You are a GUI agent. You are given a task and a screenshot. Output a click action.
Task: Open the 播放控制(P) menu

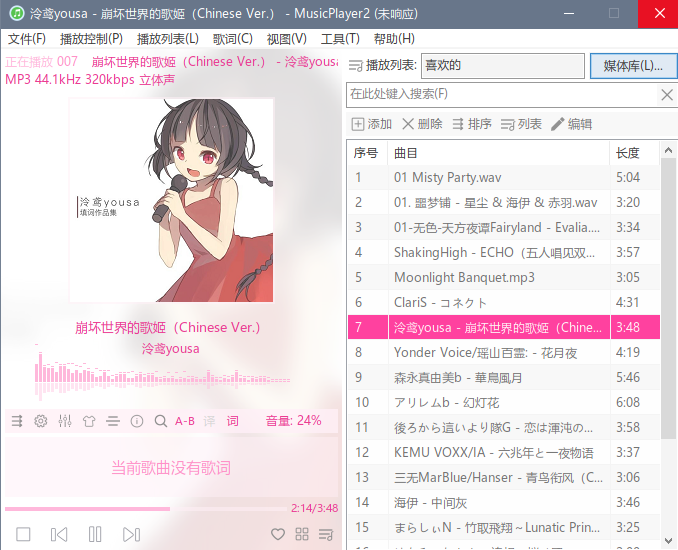[91, 39]
